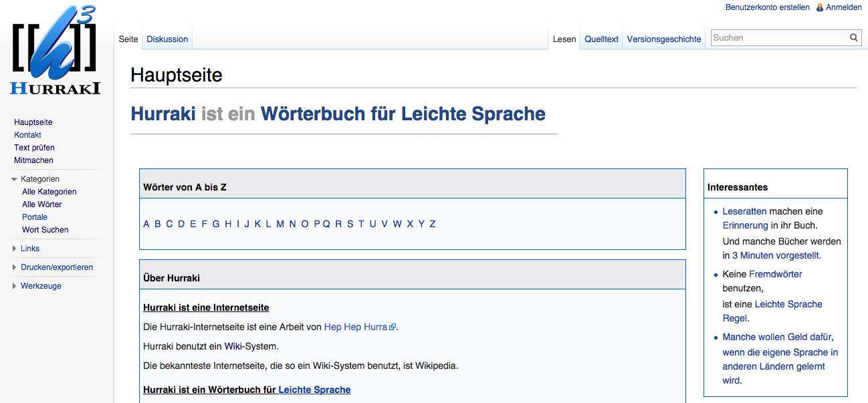Open the Hep Hep Hurra link

(356, 327)
